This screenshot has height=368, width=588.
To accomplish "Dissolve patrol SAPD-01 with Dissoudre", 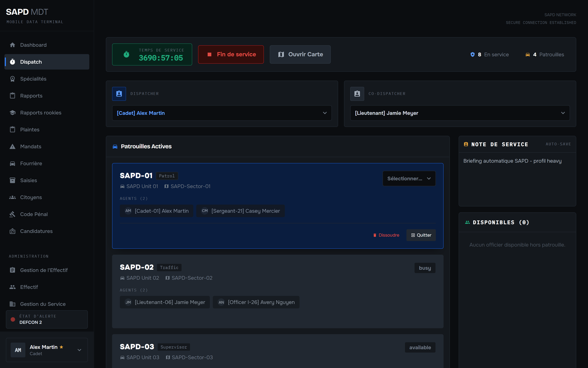I will (x=386, y=235).
